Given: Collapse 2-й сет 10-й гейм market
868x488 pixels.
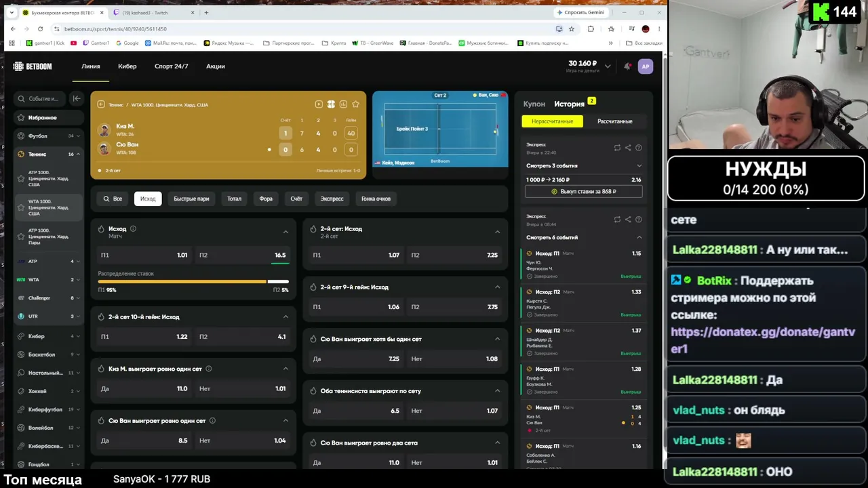Looking at the screenshot, I should point(285,317).
